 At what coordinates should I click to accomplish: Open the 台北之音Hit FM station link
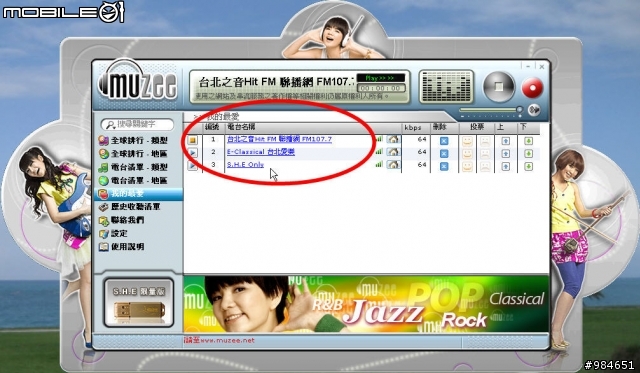[x=279, y=139]
